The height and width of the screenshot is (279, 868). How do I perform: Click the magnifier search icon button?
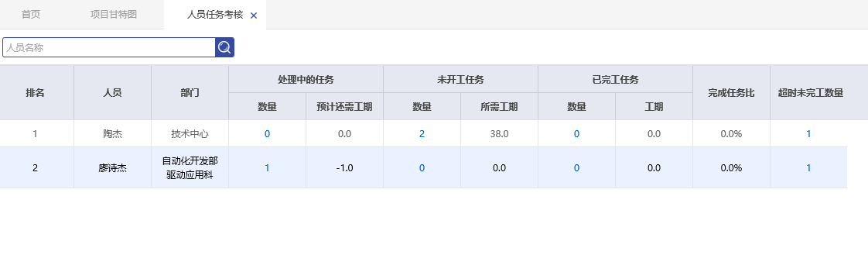coord(224,48)
